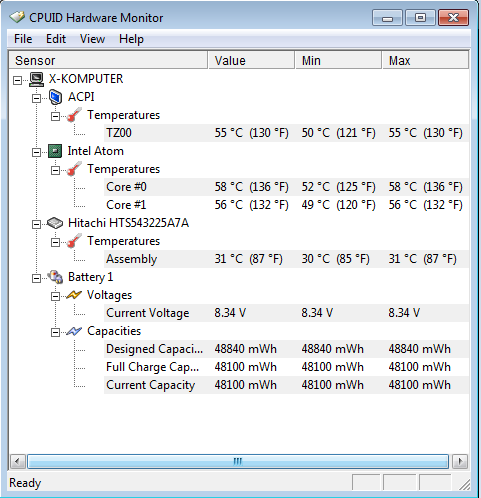Click the Hitachi hard drive icon
The width and height of the screenshot is (481, 498).
pos(55,223)
